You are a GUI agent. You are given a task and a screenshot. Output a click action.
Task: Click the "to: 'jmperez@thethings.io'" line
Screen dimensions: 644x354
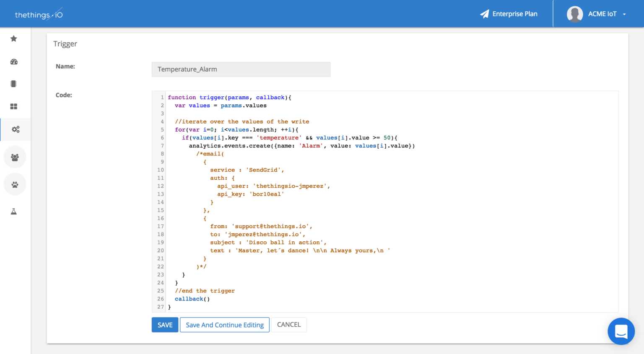pyautogui.click(x=258, y=235)
